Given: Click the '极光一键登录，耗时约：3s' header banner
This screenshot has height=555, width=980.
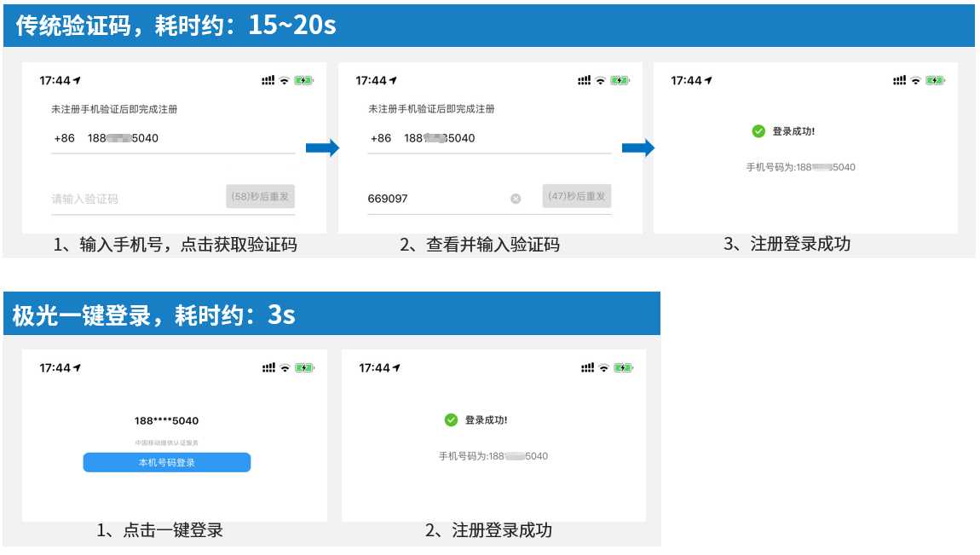Looking at the screenshot, I should pos(331,314).
